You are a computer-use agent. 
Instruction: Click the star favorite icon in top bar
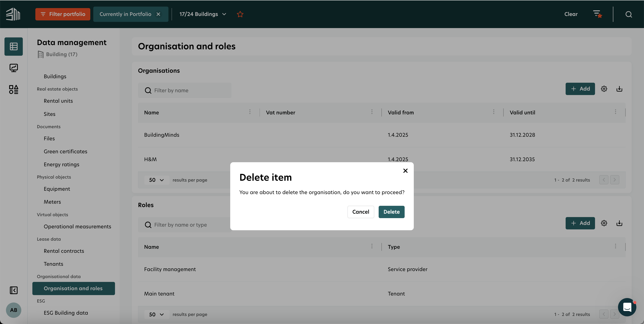[240, 14]
